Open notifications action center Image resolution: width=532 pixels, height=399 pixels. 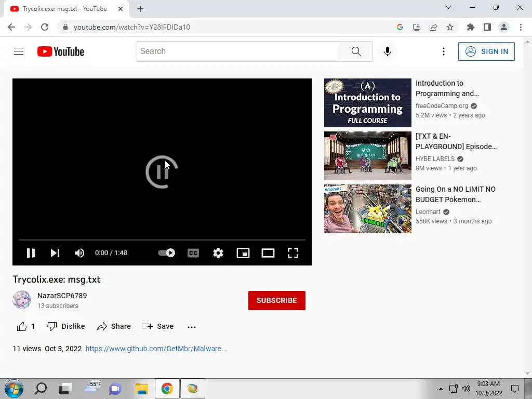(x=515, y=389)
